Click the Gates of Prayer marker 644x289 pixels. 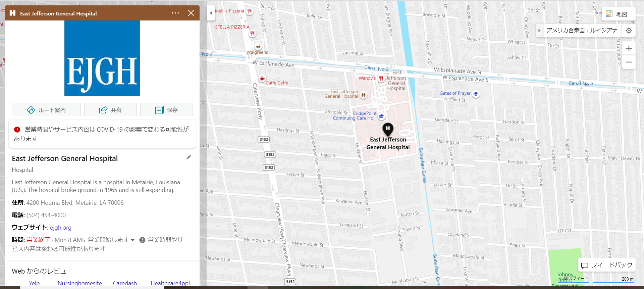(x=476, y=94)
